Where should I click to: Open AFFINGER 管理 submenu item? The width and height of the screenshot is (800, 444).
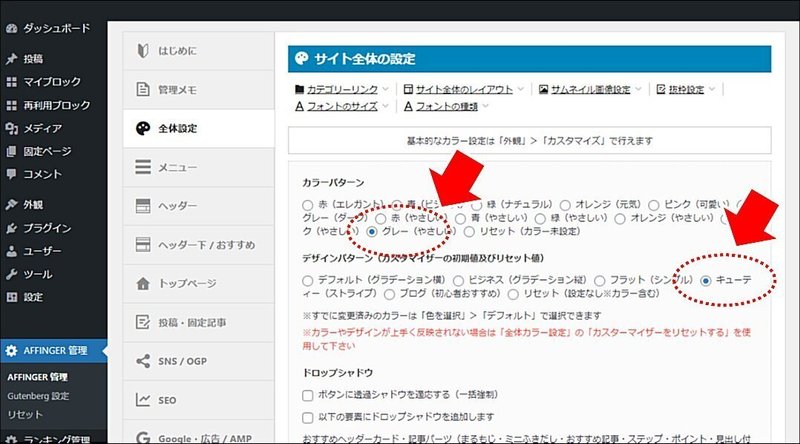37,377
